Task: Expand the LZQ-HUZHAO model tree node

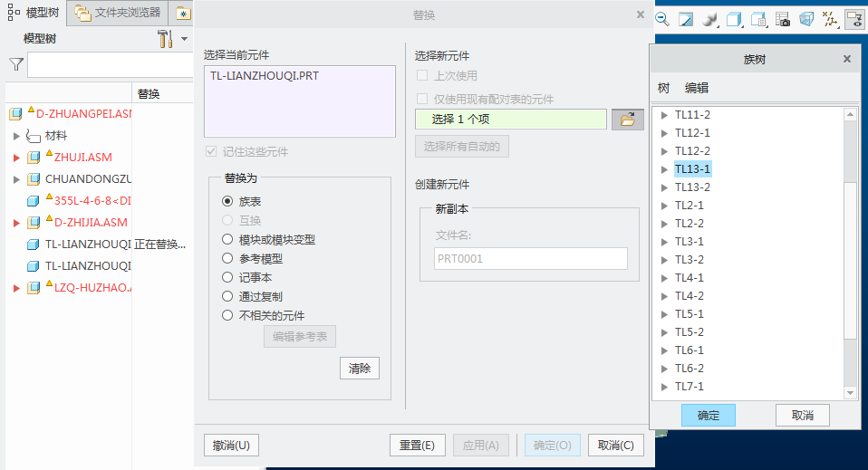Action: (x=16, y=288)
